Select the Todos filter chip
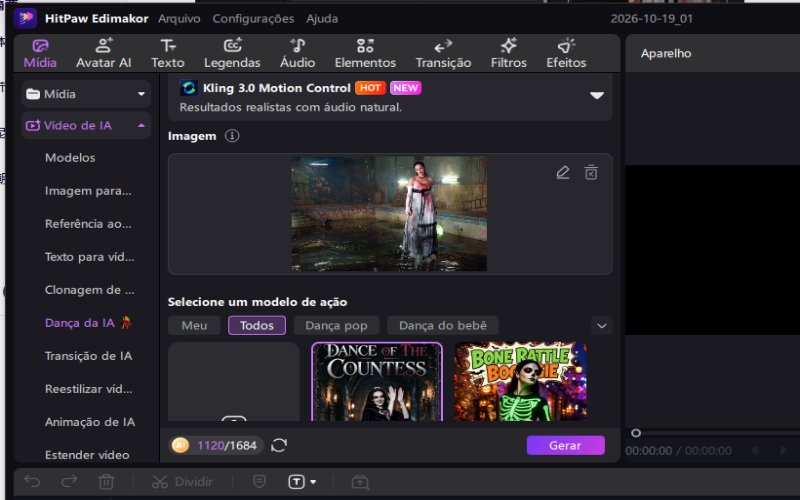This screenshot has height=500, width=800. pyautogui.click(x=257, y=326)
